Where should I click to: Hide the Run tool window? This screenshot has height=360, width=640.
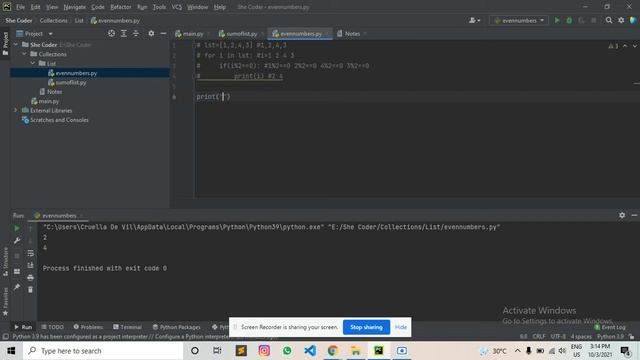634,215
